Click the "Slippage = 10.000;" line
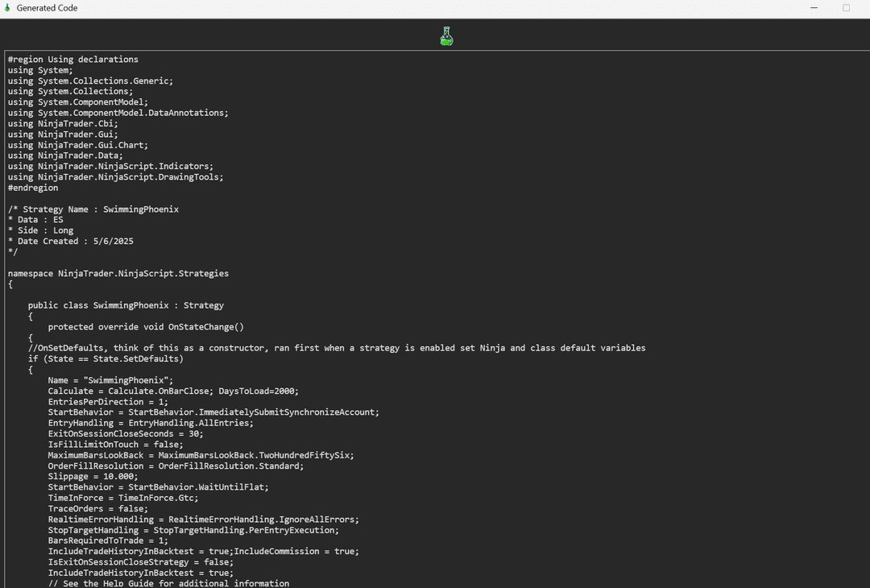The height and width of the screenshot is (588, 870). click(x=93, y=477)
